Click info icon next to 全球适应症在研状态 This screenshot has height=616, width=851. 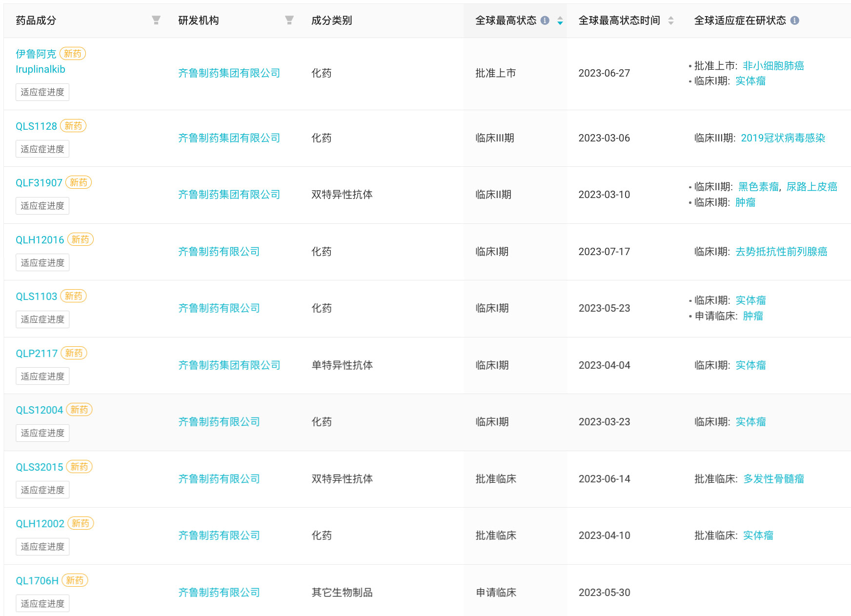[x=795, y=20]
